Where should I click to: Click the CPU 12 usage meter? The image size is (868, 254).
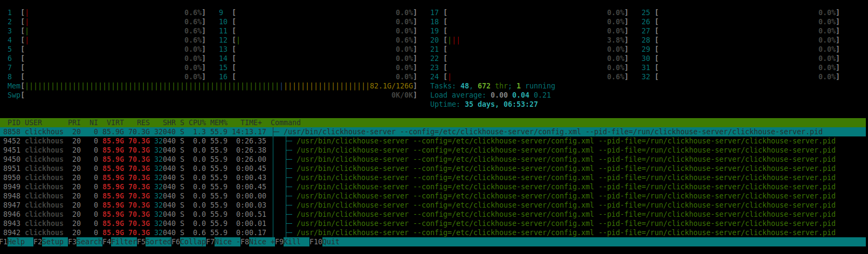click(318, 40)
